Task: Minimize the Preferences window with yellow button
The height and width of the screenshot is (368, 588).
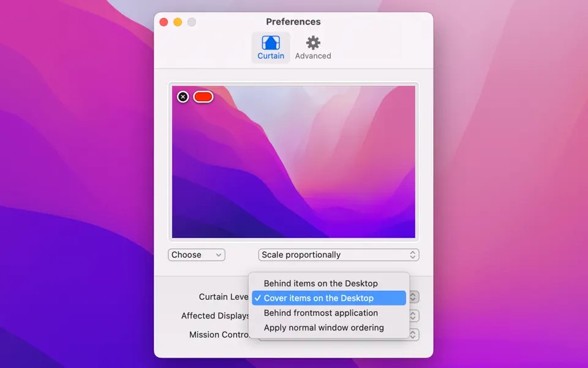Action: [178, 22]
